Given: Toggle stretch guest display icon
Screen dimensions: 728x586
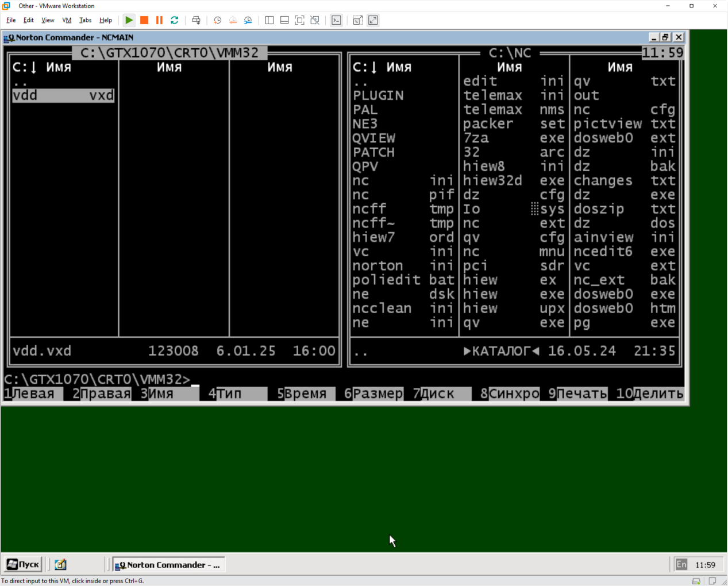Looking at the screenshot, I should tap(357, 20).
